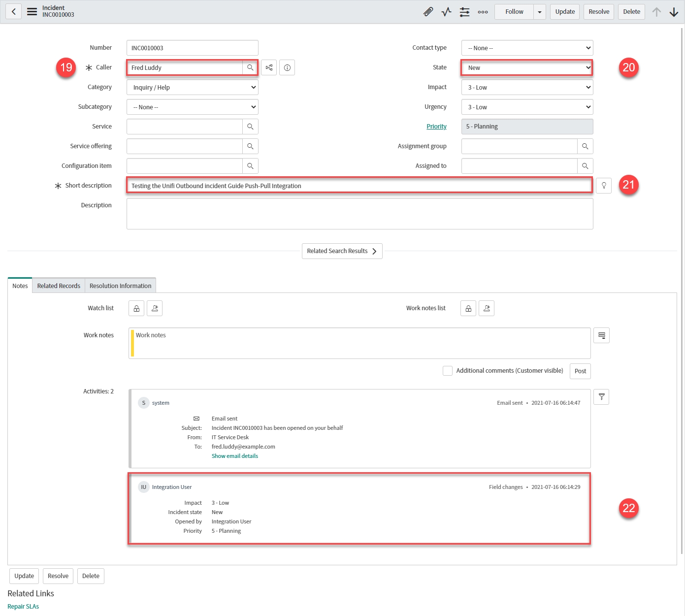This screenshot has width=685, height=616.
Task: Click the attachment paperclip icon
Action: pos(428,12)
